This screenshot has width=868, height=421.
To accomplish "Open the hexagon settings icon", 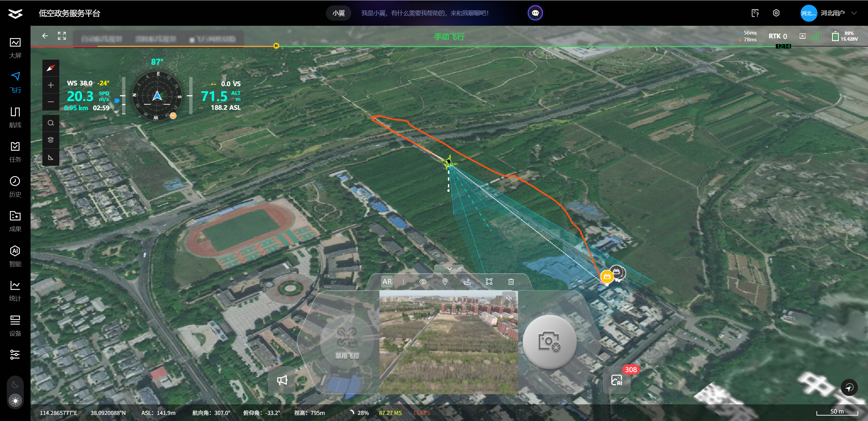I will (776, 13).
